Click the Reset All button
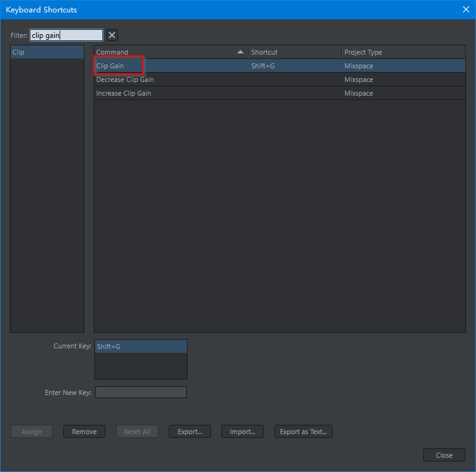This screenshot has width=476, height=472. pos(137,432)
